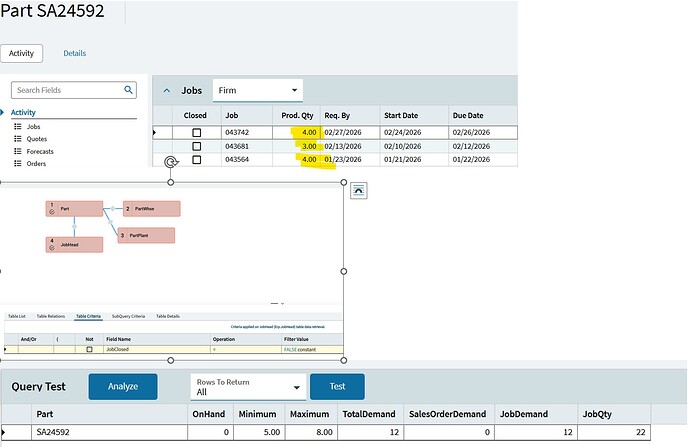Sort by the Prod. Qty column header
This screenshot has height=447, width=690.
[297, 115]
